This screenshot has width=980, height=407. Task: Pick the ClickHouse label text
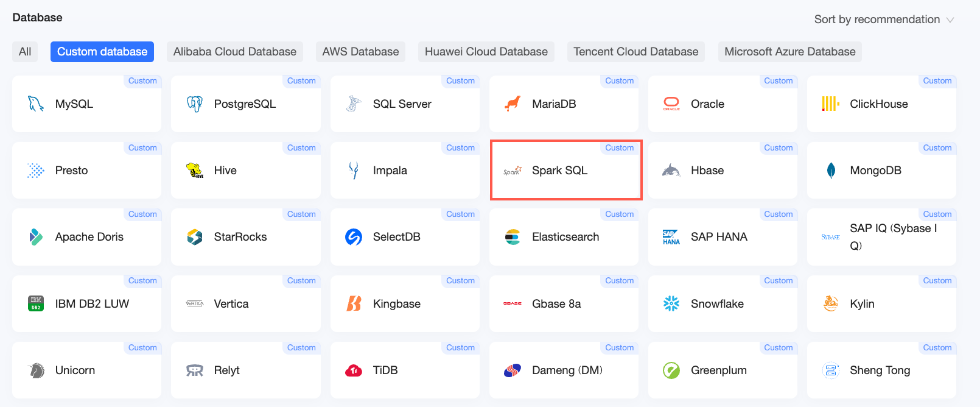[x=879, y=104]
